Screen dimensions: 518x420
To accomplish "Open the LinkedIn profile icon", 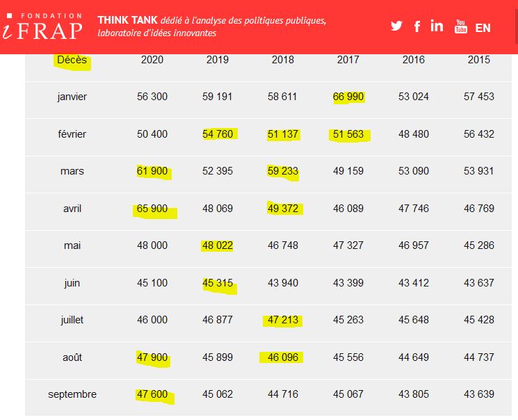I will [x=437, y=26].
